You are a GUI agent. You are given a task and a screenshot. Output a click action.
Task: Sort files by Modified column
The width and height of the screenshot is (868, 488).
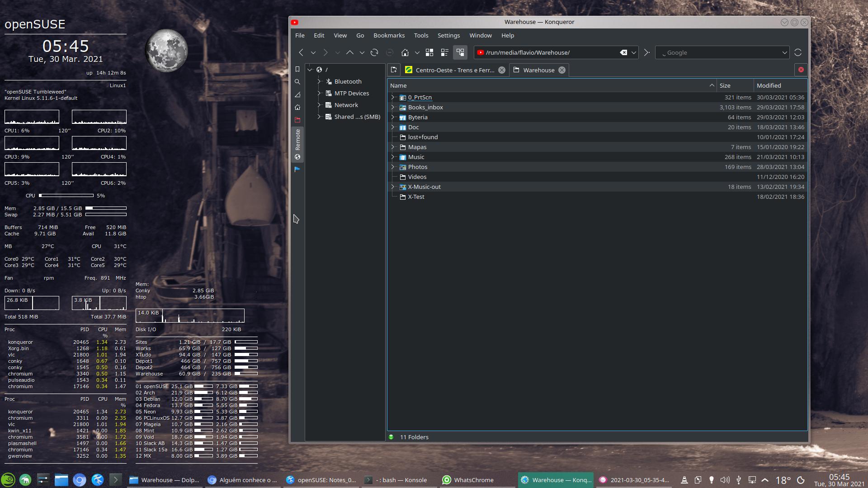tap(769, 85)
